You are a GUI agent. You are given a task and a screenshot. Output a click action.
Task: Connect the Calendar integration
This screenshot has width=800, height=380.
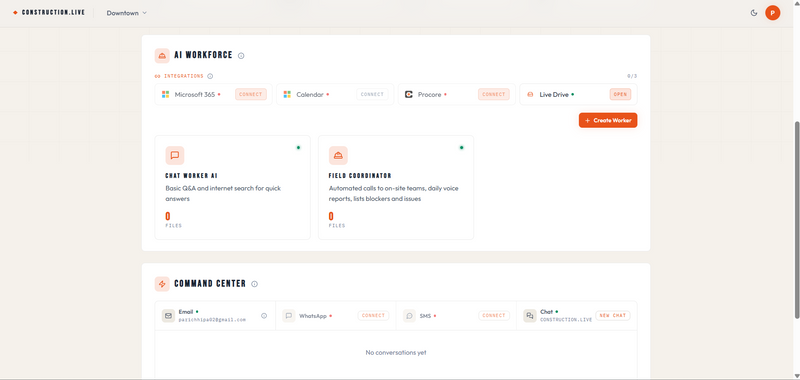[372, 94]
